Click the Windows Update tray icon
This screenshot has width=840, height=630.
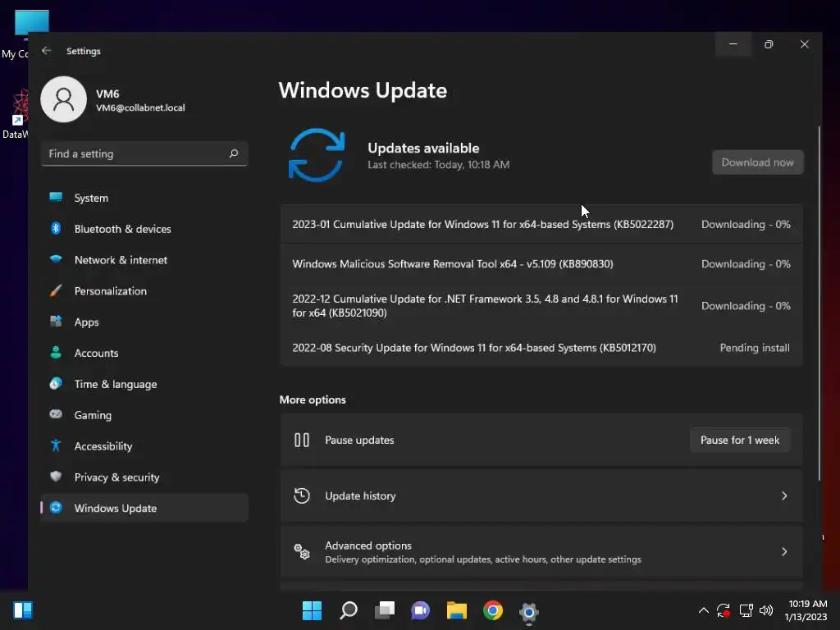coord(724,610)
